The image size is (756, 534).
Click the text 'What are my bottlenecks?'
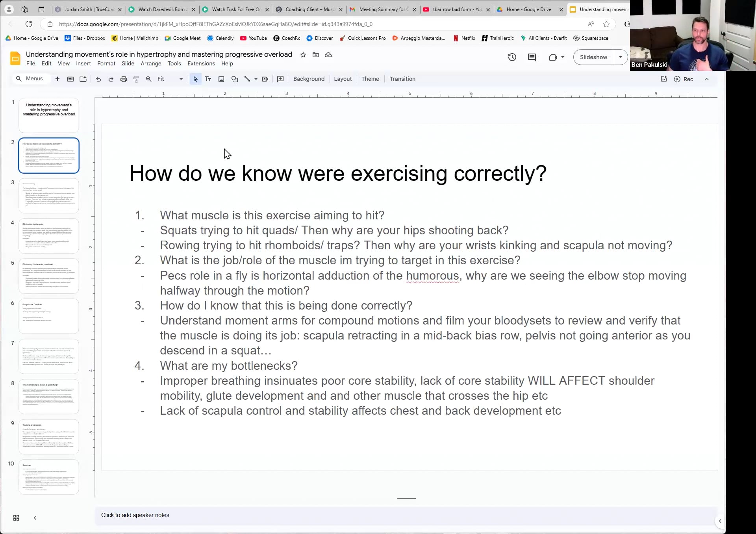click(x=229, y=366)
